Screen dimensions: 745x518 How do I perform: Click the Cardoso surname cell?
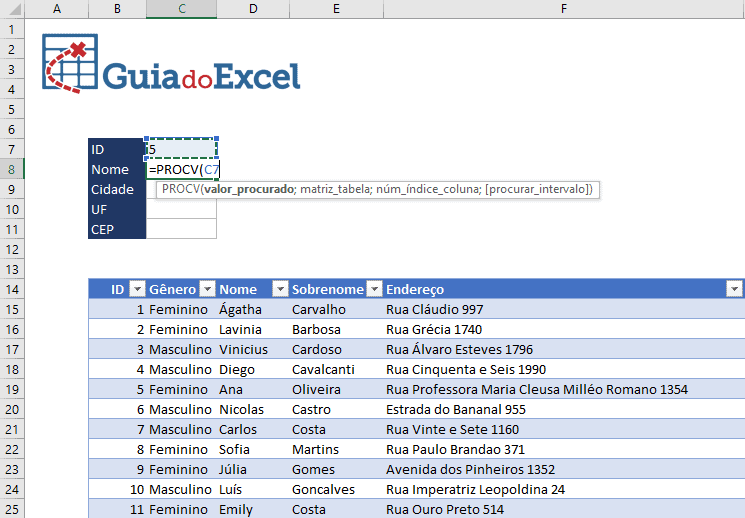(336, 349)
